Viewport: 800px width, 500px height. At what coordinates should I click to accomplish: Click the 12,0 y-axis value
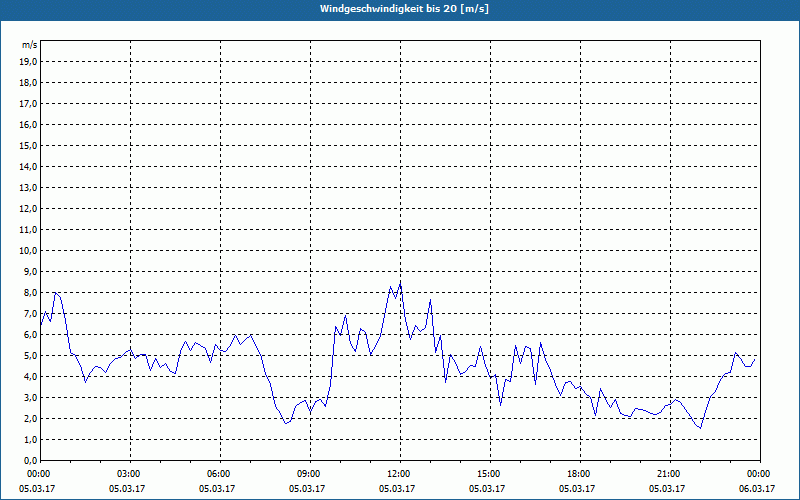pyautogui.click(x=28, y=208)
